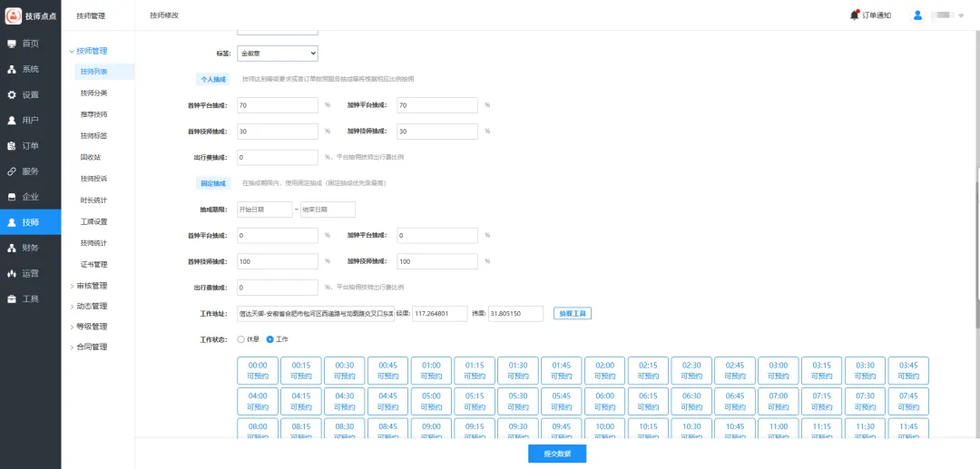Click the 订单通知 bell icon
This screenshot has height=469, width=980.
click(x=855, y=15)
